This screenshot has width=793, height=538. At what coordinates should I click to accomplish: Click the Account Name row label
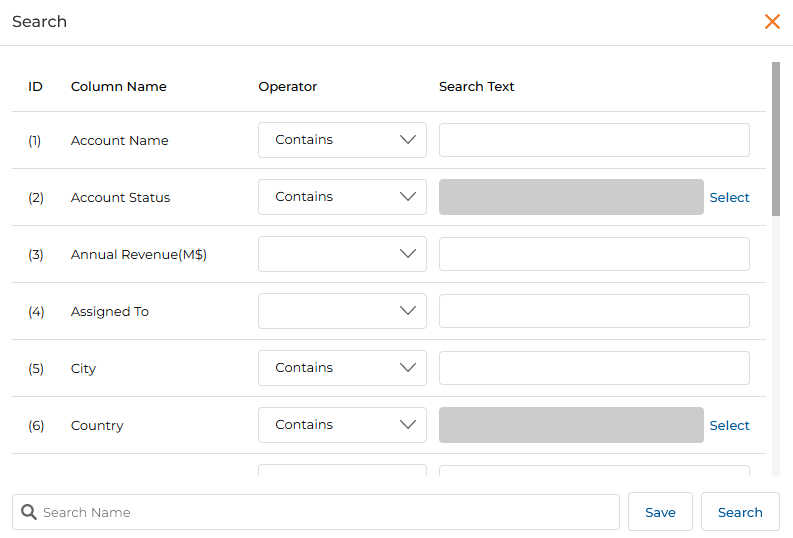point(119,141)
